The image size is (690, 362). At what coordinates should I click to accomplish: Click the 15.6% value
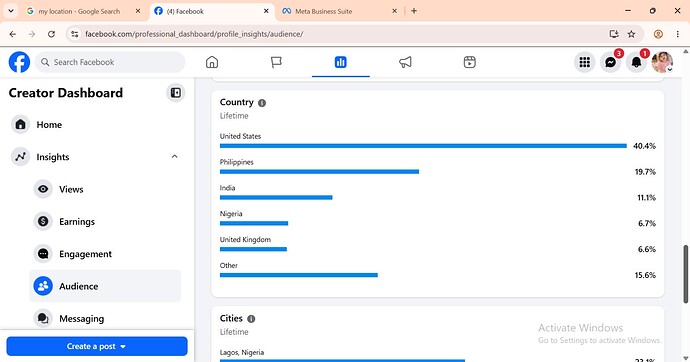point(645,275)
